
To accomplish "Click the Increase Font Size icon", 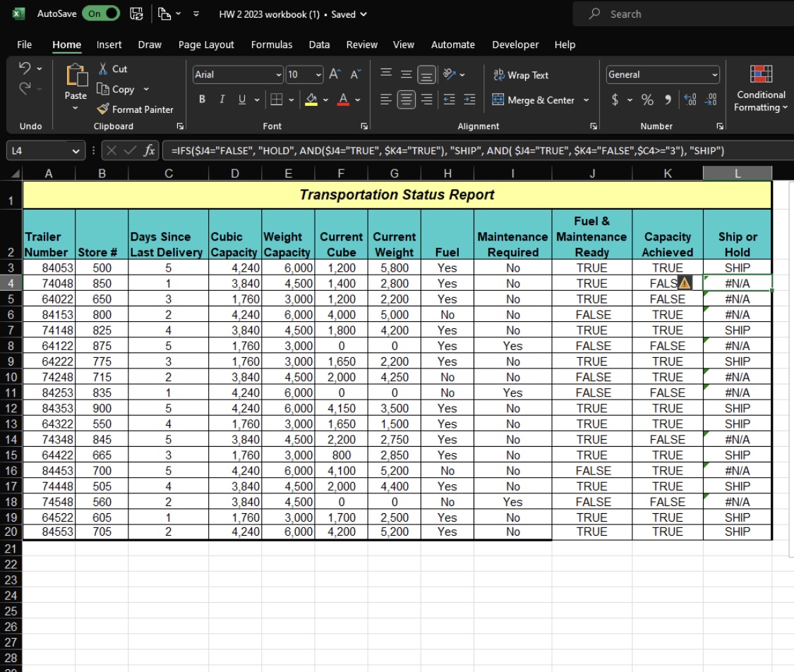I will click(x=336, y=75).
